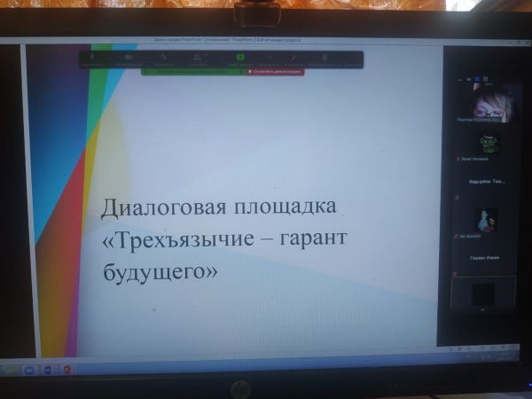Click the green New Share icon

click(237, 59)
